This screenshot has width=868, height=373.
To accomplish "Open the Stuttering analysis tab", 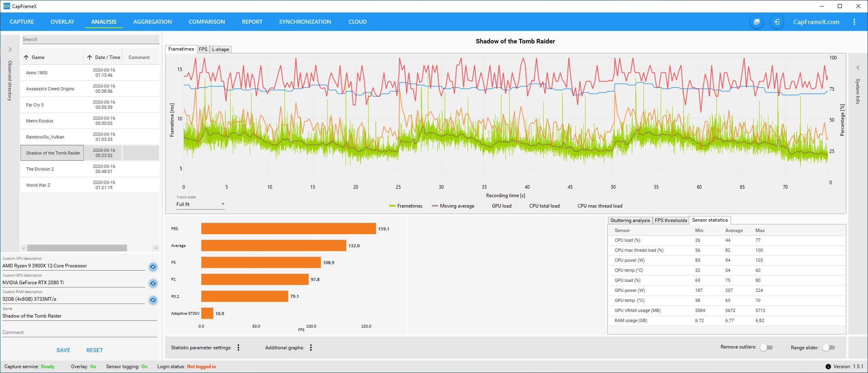I will tap(630, 220).
